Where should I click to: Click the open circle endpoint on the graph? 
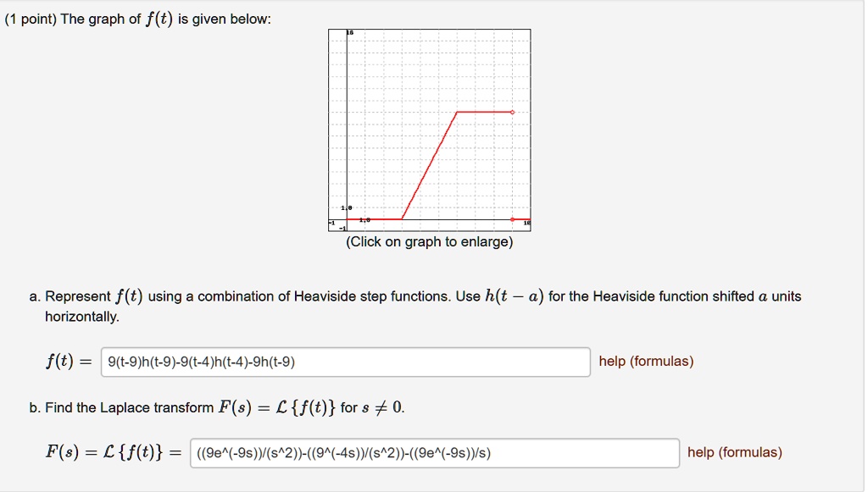point(512,111)
